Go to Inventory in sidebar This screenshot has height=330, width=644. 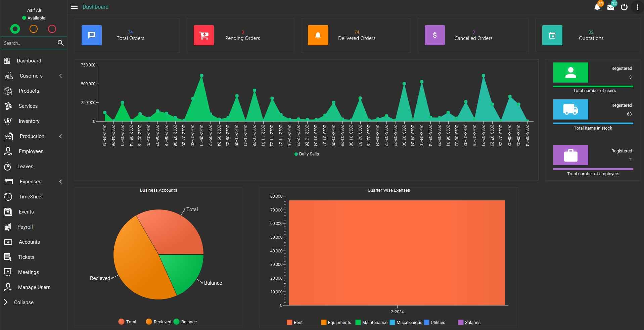(x=29, y=121)
